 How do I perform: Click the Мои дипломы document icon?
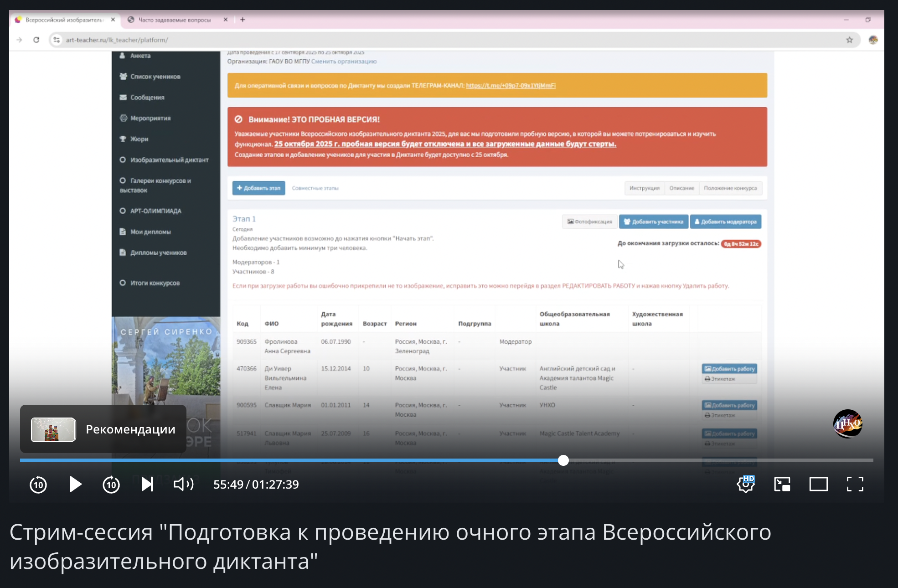pos(123,232)
